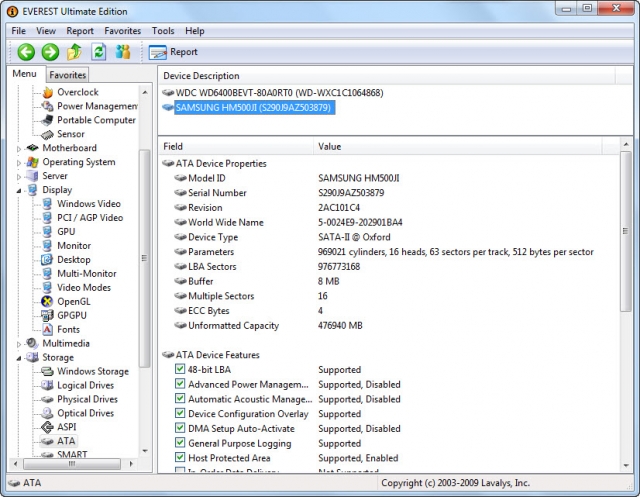Click the tree panel scroll-down arrow
Screen dimensions: 640x497
click(144, 451)
